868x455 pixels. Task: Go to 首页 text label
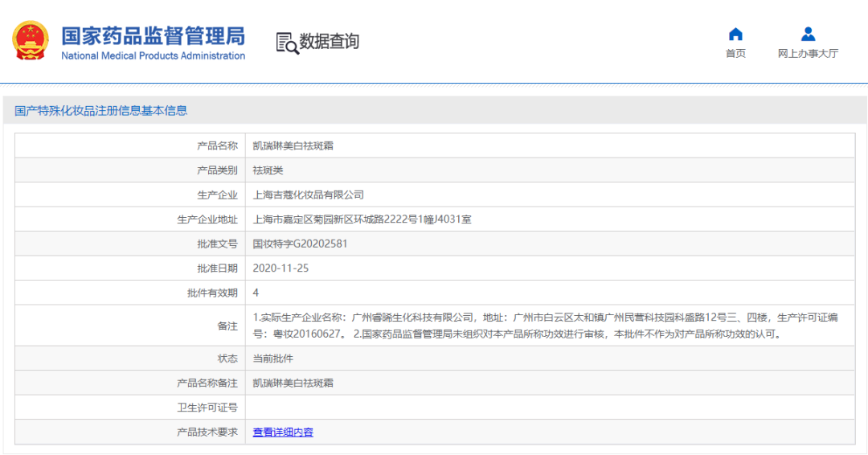(735, 54)
